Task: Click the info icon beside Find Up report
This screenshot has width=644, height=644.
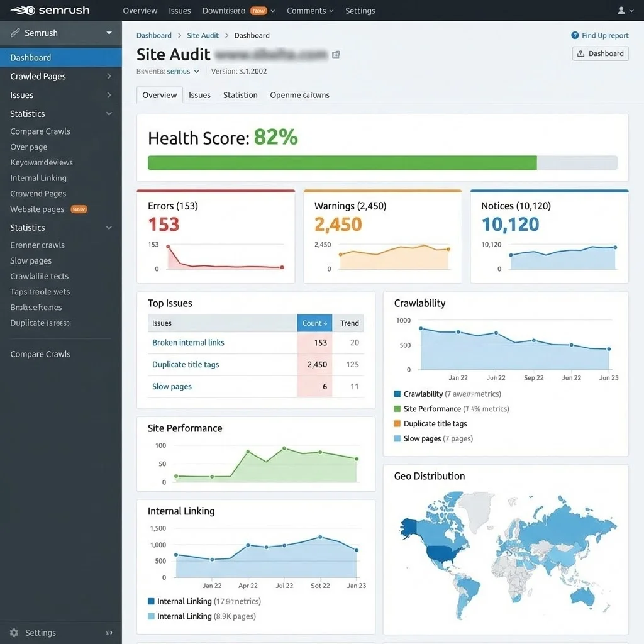Action: click(x=573, y=35)
